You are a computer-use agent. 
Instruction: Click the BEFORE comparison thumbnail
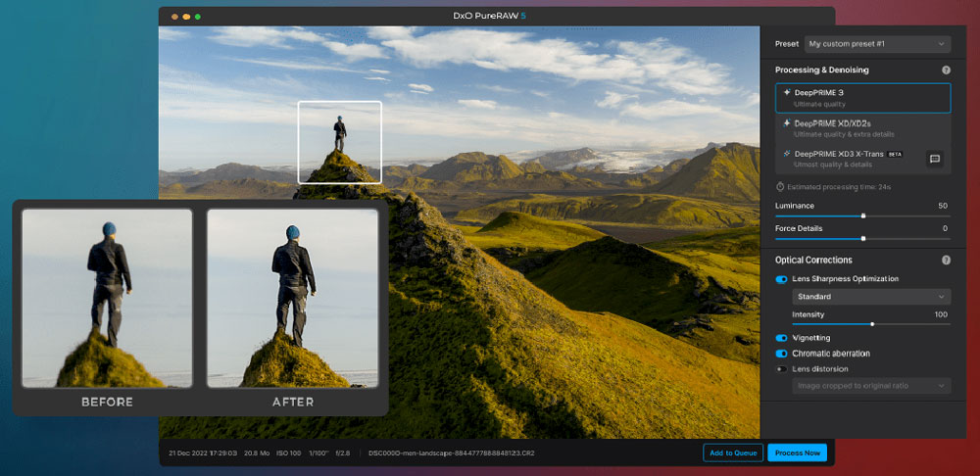pyautogui.click(x=107, y=298)
